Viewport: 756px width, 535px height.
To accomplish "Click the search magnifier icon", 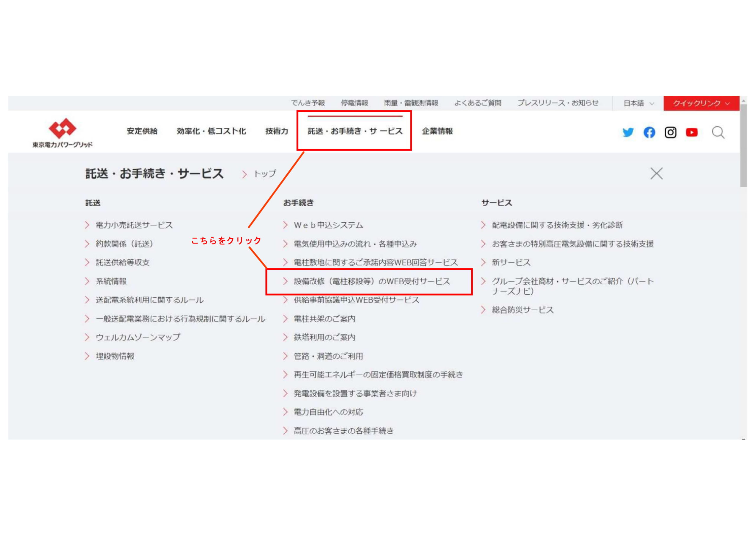I will 718,132.
